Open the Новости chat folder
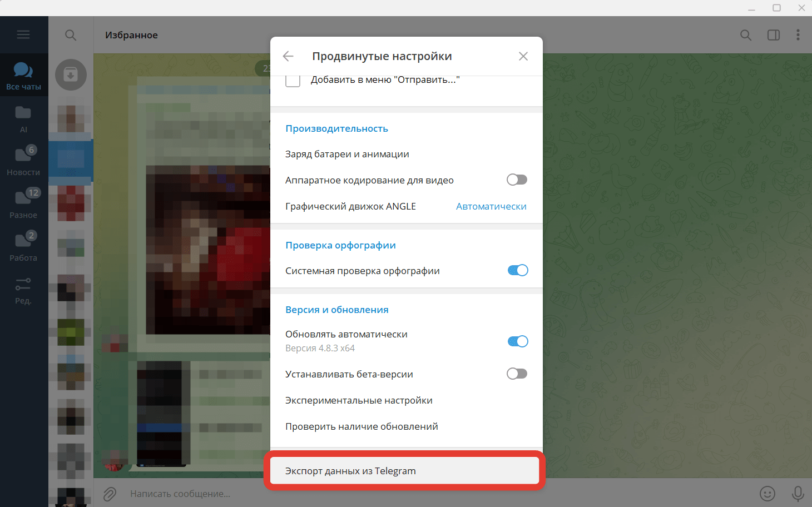 23,161
